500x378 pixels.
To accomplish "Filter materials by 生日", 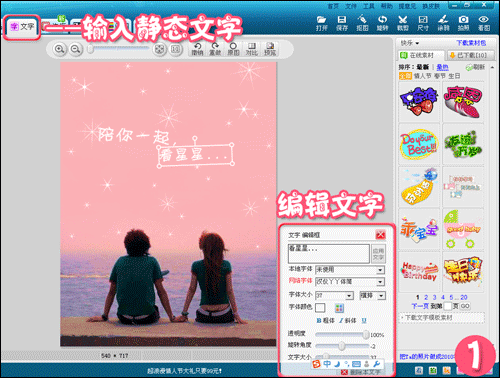I will (454, 76).
